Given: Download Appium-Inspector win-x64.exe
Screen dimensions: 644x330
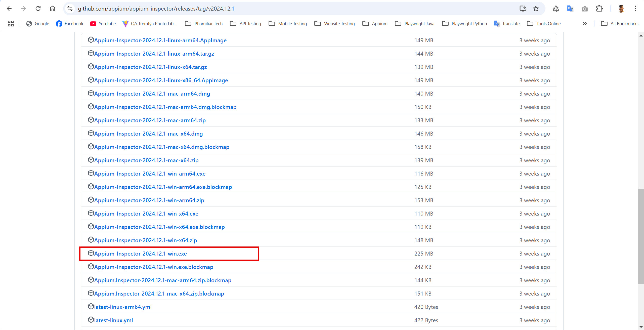Looking at the screenshot, I should coord(146,214).
